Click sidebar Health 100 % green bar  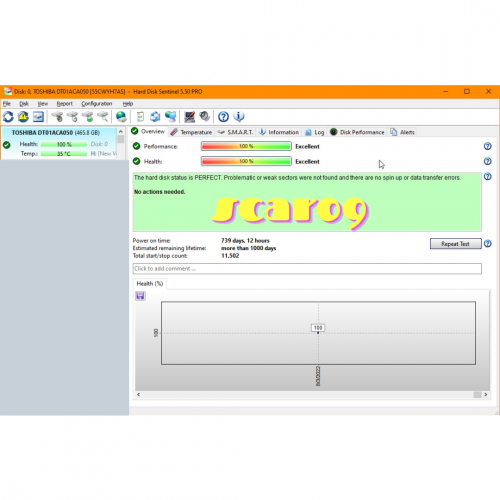[x=64, y=144]
